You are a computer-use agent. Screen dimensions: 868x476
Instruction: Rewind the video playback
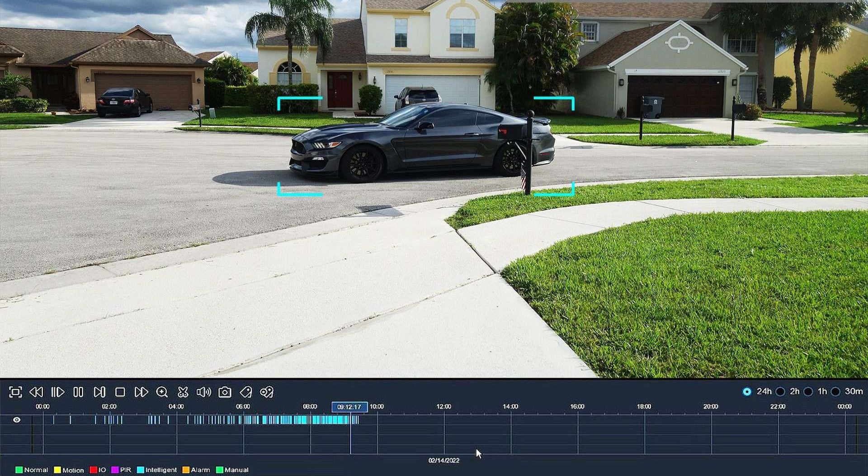[37, 393]
